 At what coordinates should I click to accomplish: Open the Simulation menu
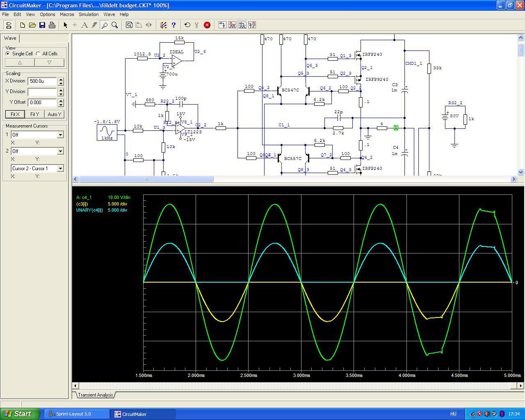(89, 14)
